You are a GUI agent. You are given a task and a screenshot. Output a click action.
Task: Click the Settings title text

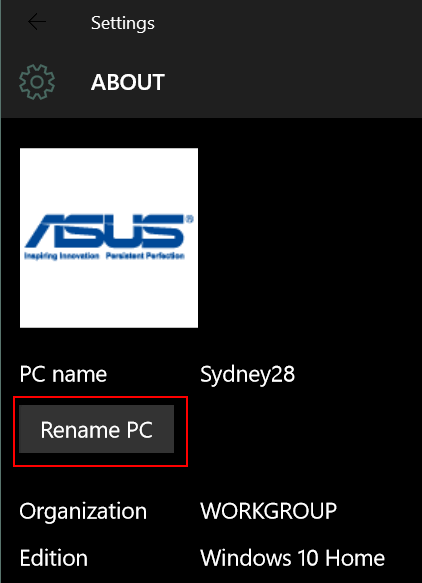point(123,23)
